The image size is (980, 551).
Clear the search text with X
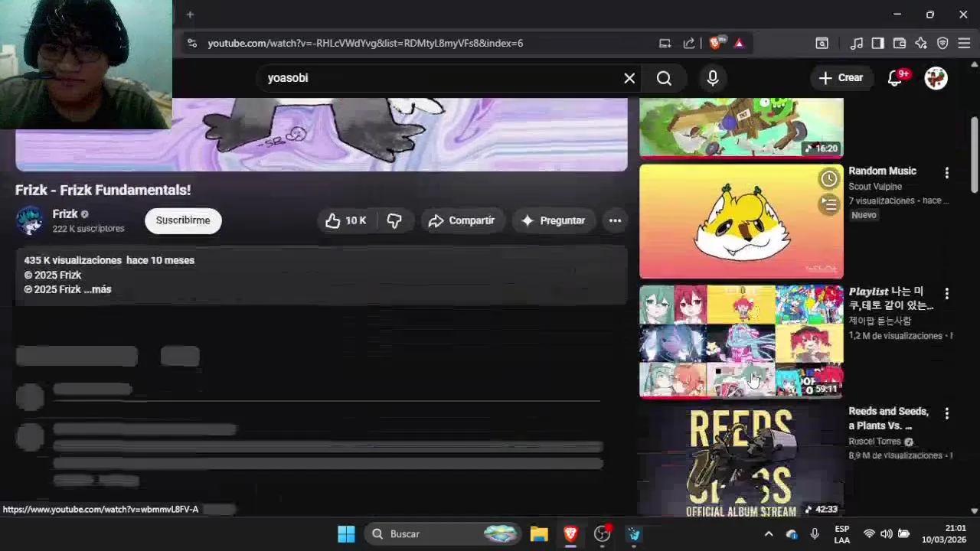coord(629,78)
